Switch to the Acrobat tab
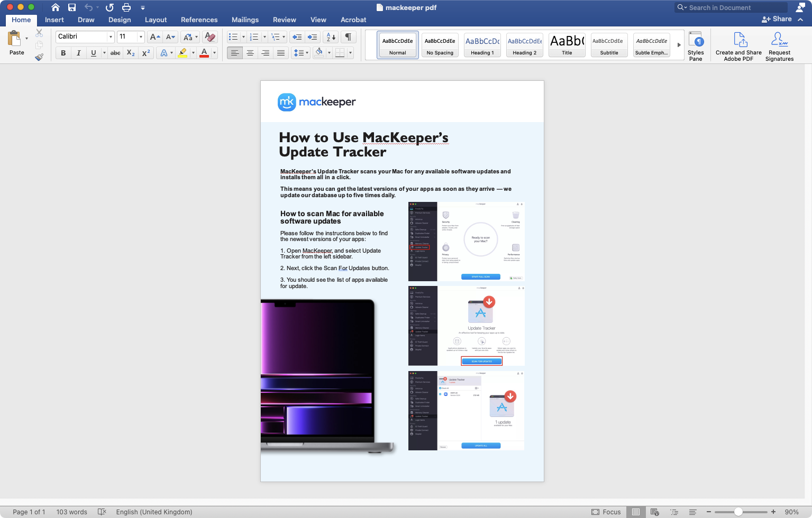The image size is (812, 518). coord(353,20)
